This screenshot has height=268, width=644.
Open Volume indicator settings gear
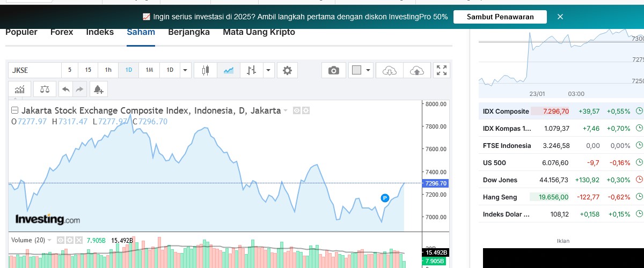pos(69,240)
